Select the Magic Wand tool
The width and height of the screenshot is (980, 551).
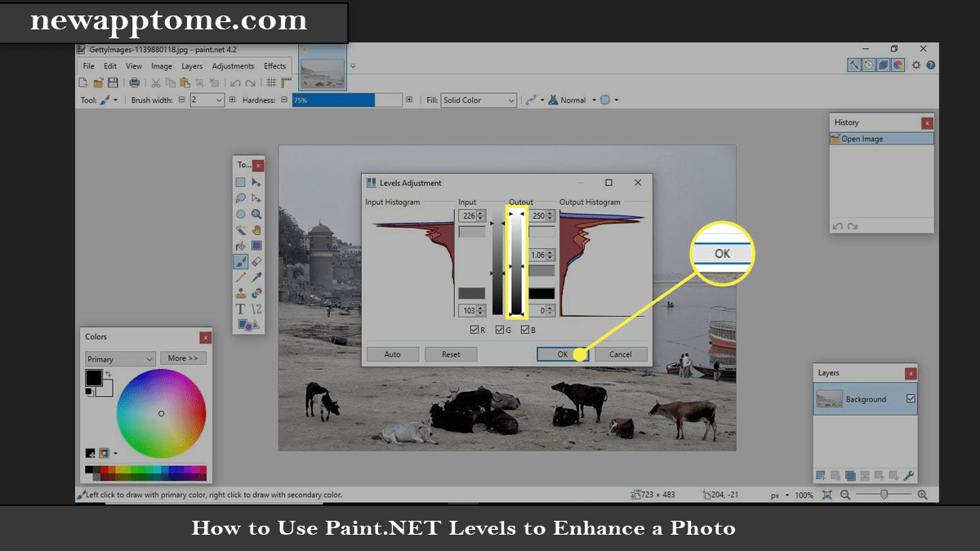pos(239,229)
